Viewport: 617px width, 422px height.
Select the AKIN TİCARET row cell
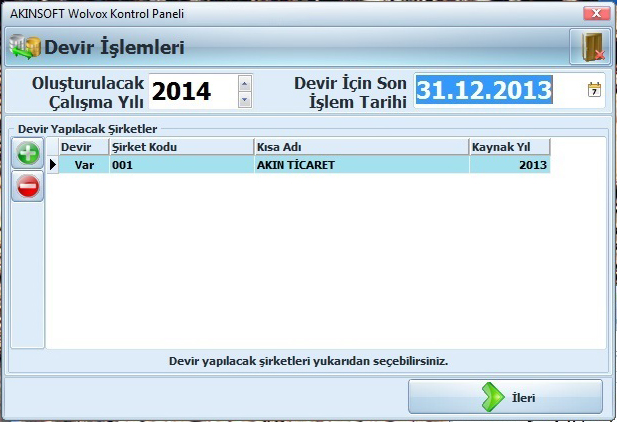click(x=362, y=165)
